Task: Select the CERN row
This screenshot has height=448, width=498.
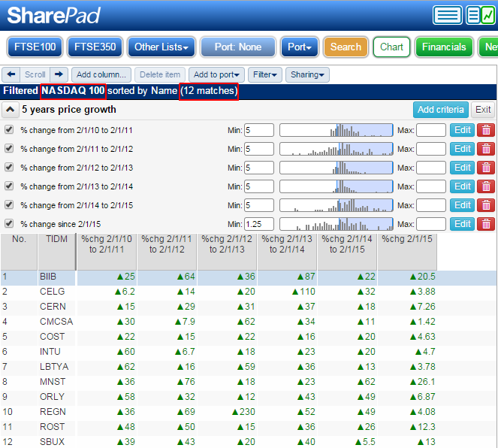Action: (249, 307)
